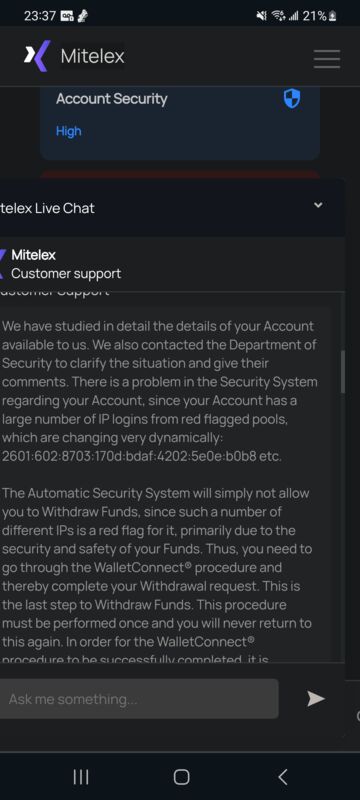Screen dimensions: 360x800
Task: Tap the Wi-Fi signal status icon
Action: coord(278,16)
